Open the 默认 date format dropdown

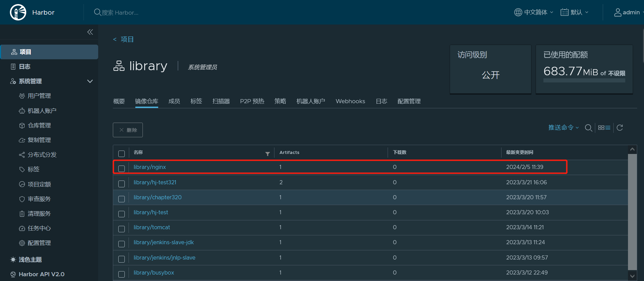pos(575,12)
